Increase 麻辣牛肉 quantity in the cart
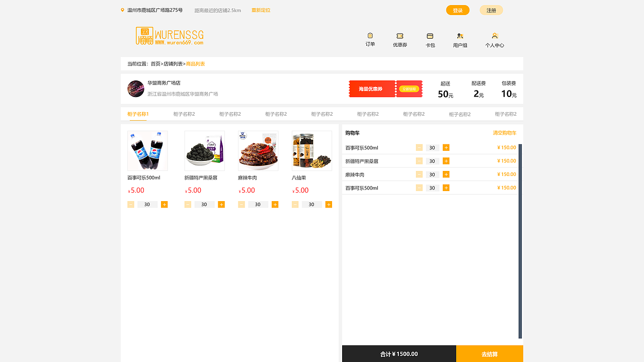This screenshot has height=362, width=644. coord(446,174)
